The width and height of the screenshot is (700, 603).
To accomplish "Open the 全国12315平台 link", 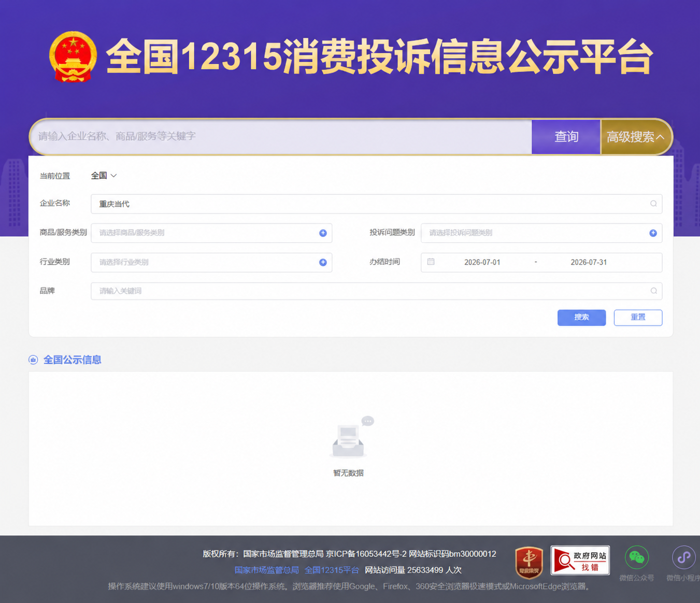I will 332,570.
